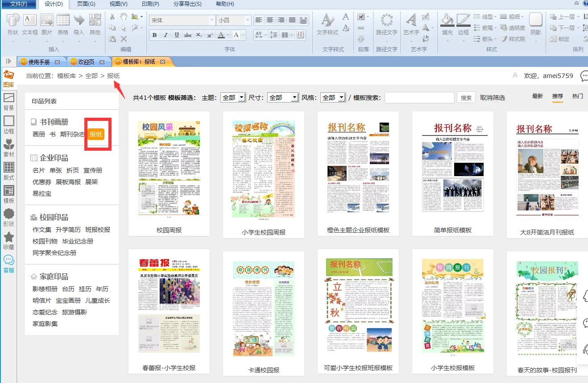The width and height of the screenshot is (588, 383).
Task: Click the 搜索 button
Action: pyautogui.click(x=466, y=98)
